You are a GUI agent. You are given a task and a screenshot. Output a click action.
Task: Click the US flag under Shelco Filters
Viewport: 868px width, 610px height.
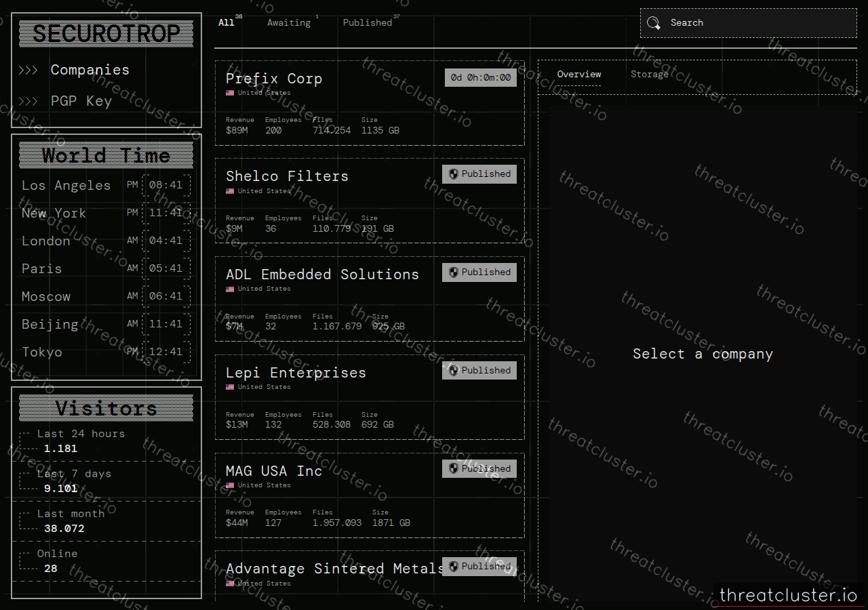point(230,191)
